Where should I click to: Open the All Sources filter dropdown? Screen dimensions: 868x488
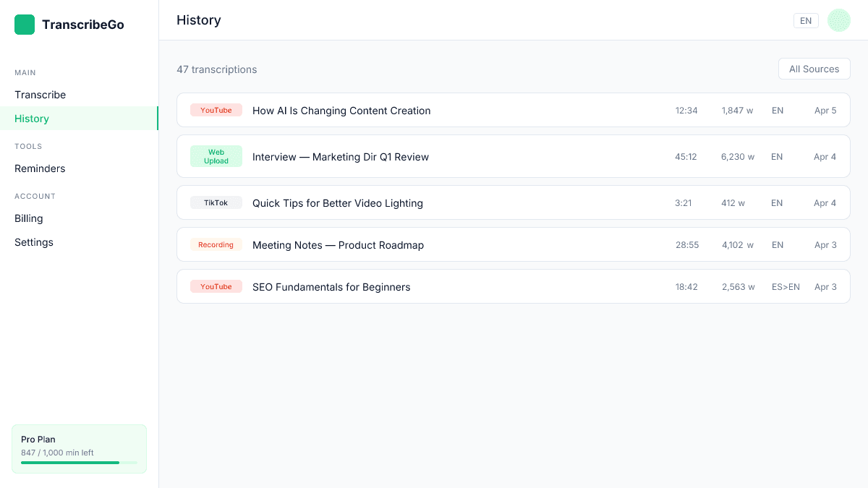click(x=814, y=69)
